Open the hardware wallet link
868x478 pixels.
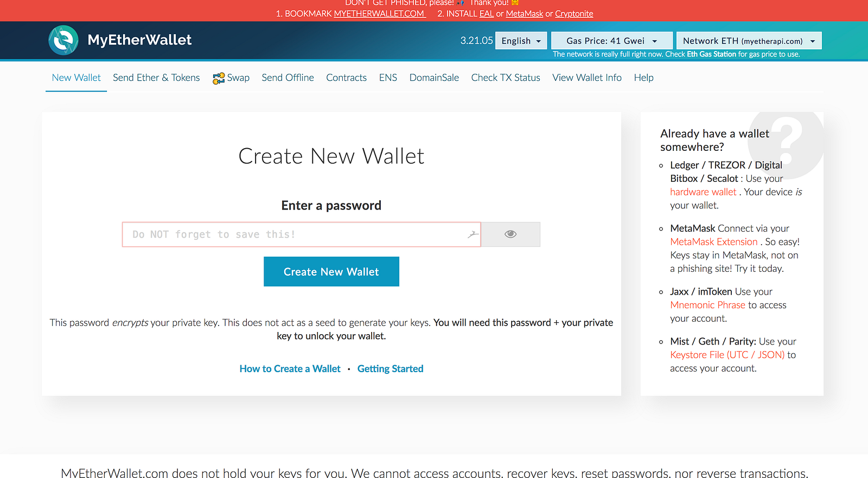click(x=703, y=192)
